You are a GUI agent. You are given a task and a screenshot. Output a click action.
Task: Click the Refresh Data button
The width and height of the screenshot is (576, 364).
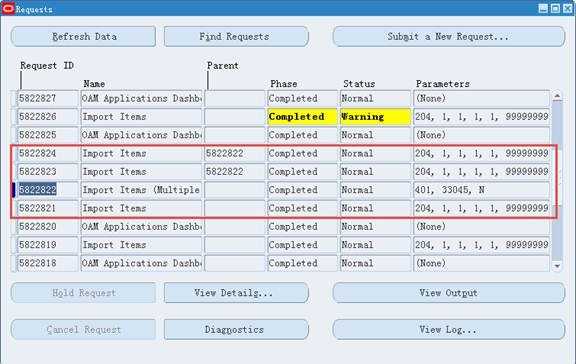point(83,36)
